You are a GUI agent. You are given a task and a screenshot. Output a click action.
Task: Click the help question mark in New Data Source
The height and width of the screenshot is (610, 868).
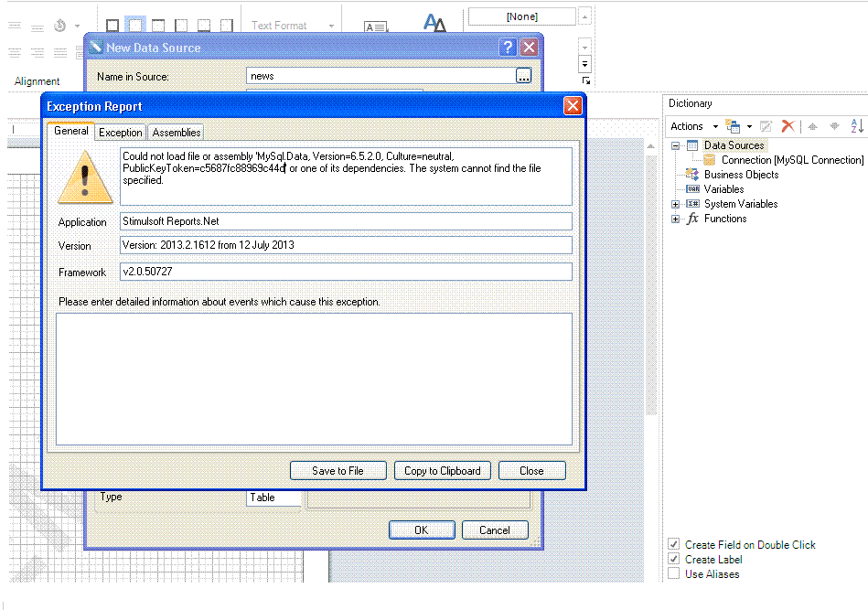tap(508, 47)
